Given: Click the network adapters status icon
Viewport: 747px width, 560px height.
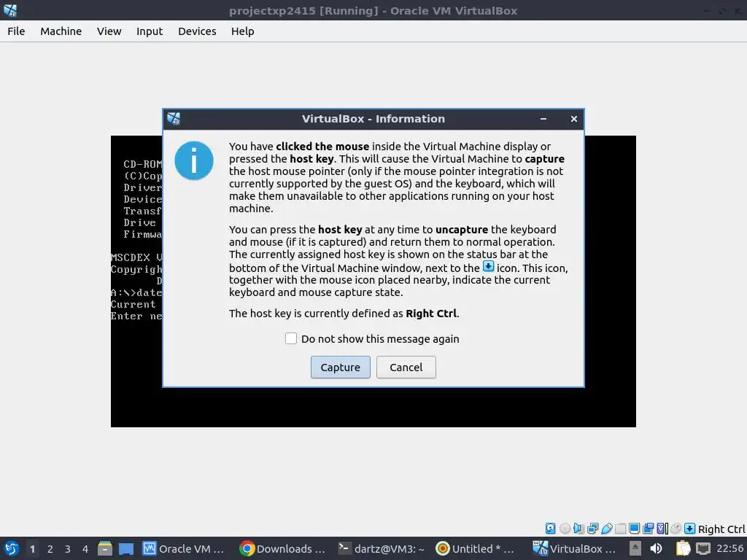Looking at the screenshot, I should (592, 528).
